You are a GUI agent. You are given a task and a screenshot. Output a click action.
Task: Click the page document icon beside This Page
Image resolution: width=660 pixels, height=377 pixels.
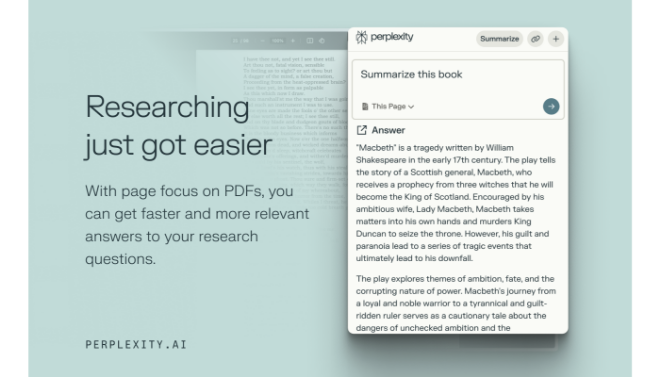pos(365,106)
